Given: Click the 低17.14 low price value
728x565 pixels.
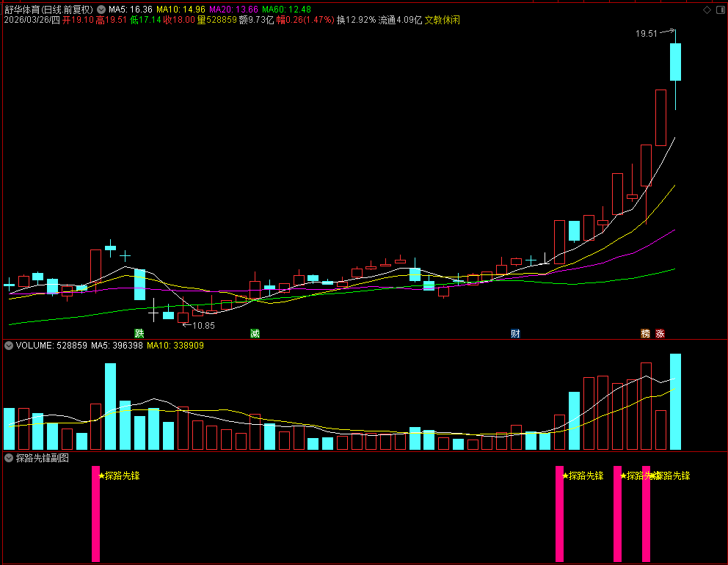Looking at the screenshot, I should coord(145,20).
